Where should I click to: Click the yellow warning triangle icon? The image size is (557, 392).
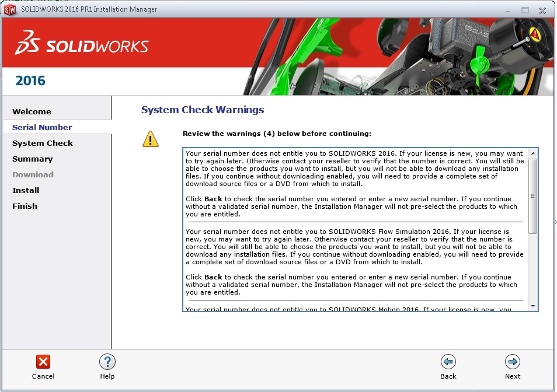pyautogui.click(x=151, y=139)
